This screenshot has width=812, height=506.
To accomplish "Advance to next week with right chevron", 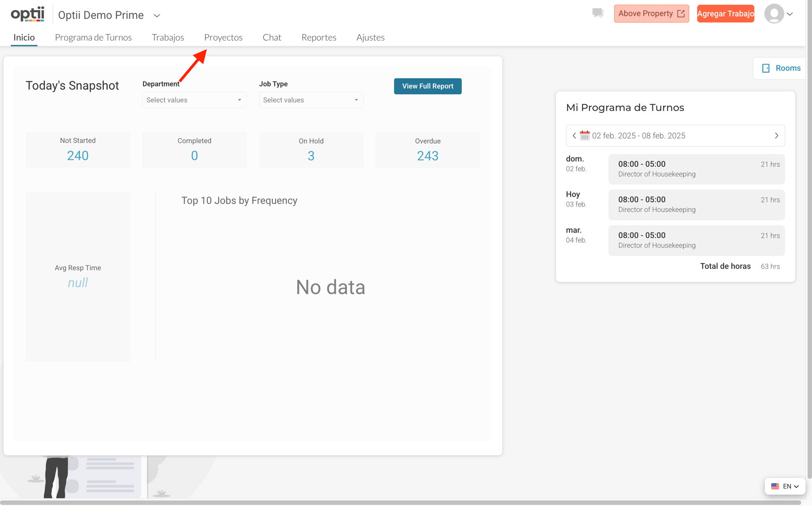I will point(776,136).
